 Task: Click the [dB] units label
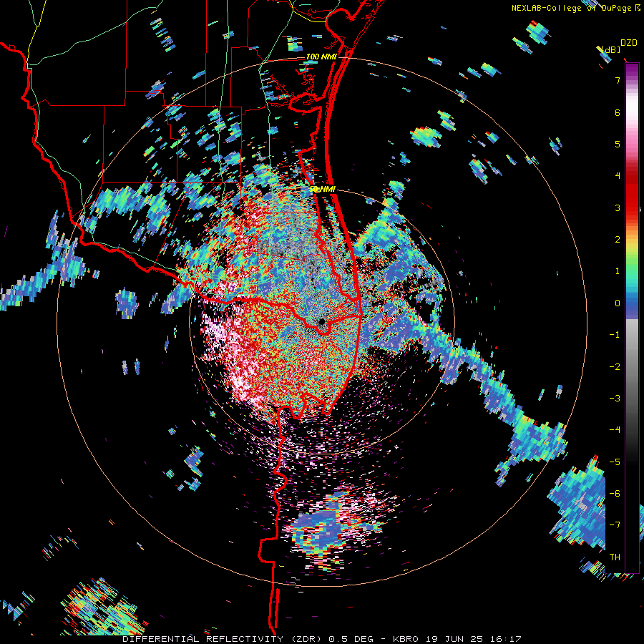[610, 49]
